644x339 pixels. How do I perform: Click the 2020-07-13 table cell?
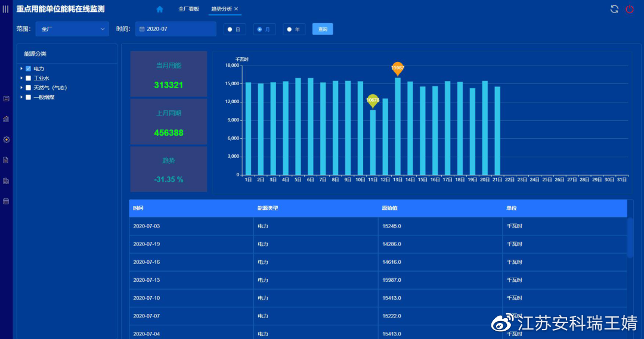click(x=191, y=280)
